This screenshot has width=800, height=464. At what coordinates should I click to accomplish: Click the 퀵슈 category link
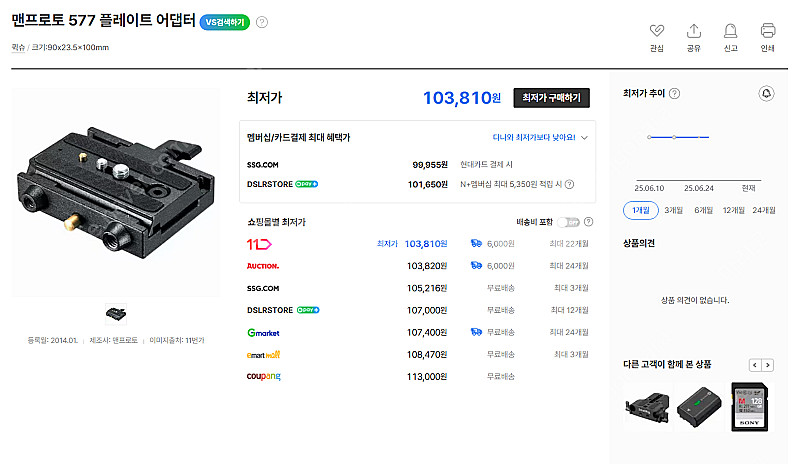point(18,47)
